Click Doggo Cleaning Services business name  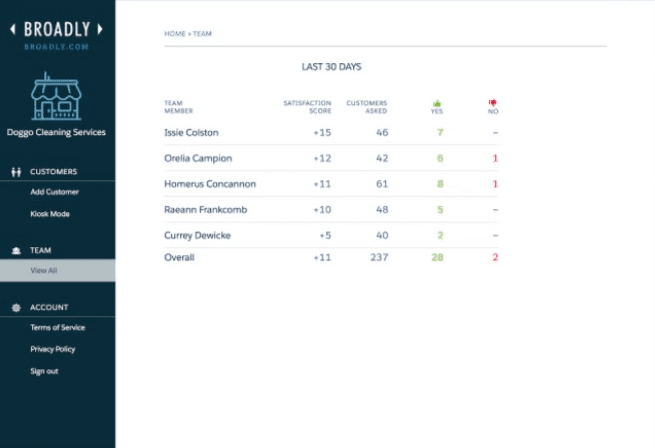click(x=56, y=132)
